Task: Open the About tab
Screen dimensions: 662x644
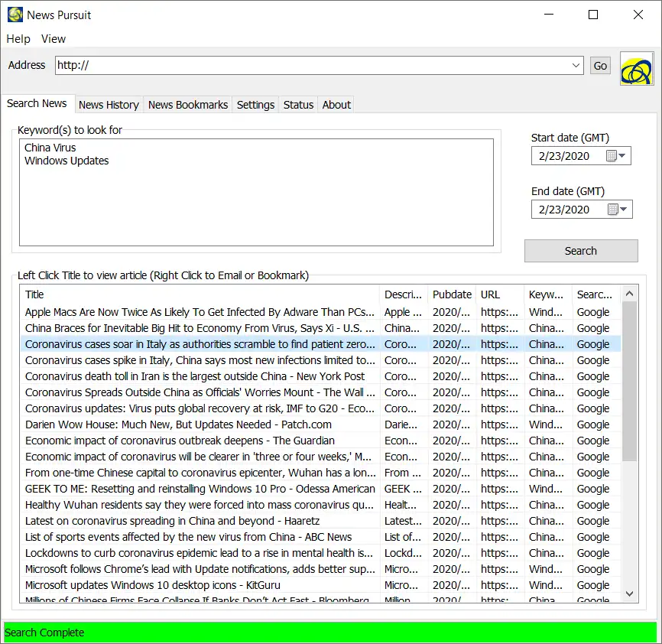Action: [336, 105]
